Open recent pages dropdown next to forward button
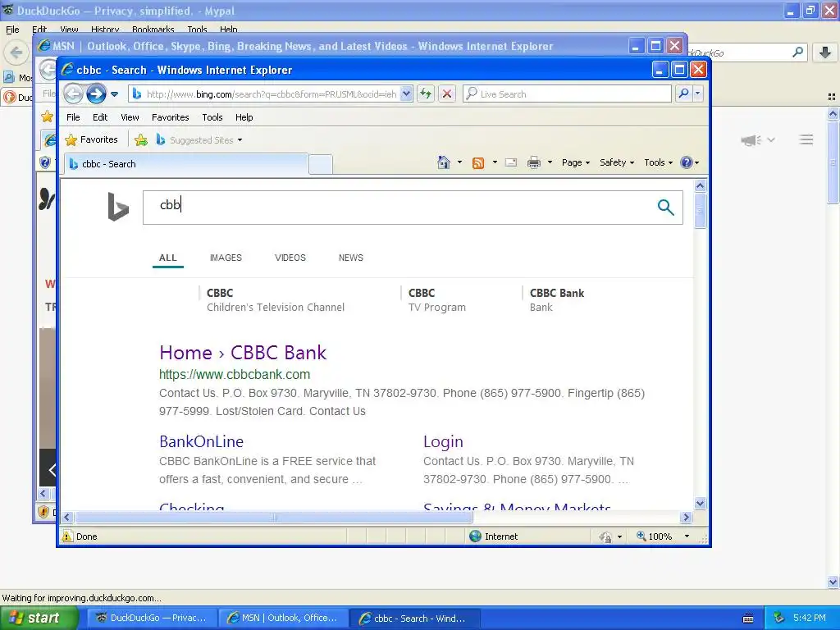The image size is (840, 630). (x=114, y=94)
